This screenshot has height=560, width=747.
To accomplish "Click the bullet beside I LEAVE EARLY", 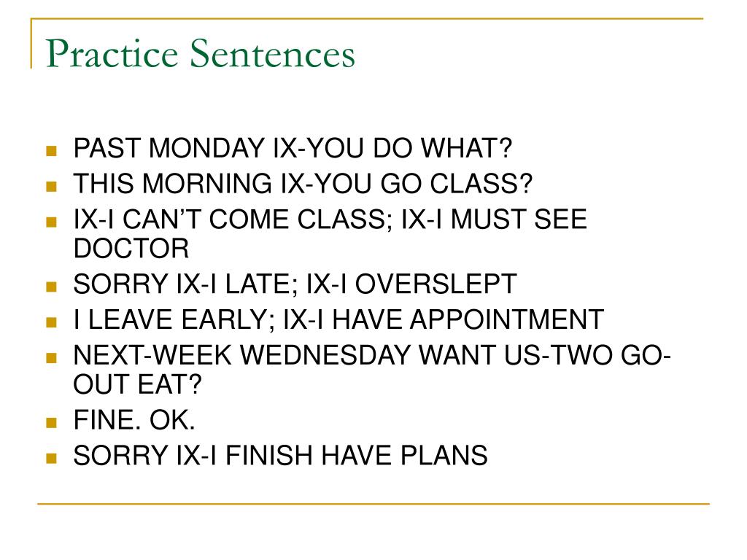I will click(x=52, y=322).
